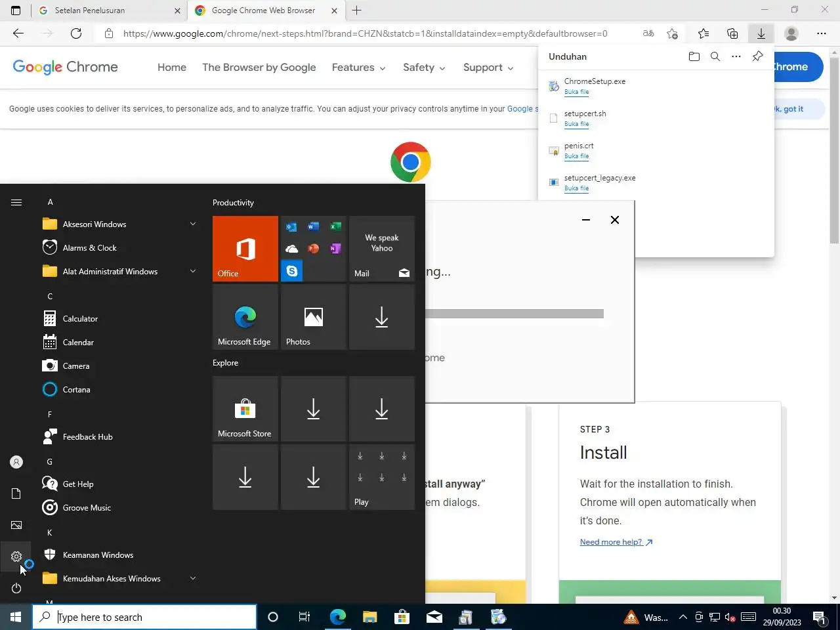Go back in browser history
The width and height of the screenshot is (840, 630).
click(18, 33)
